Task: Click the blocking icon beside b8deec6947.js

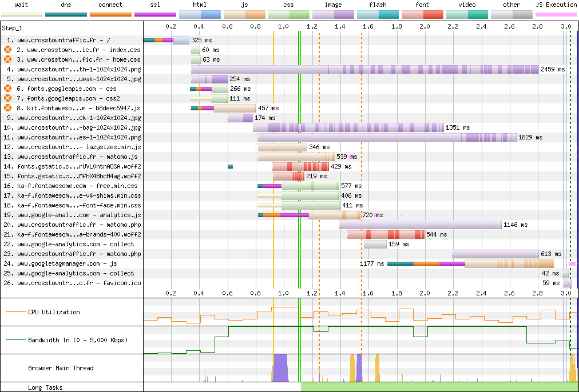Action: (x=7, y=108)
